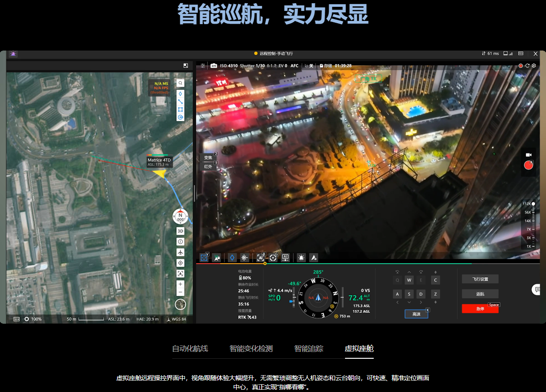Click the map search magnifier icon
The image size is (546, 392).
(x=180, y=83)
